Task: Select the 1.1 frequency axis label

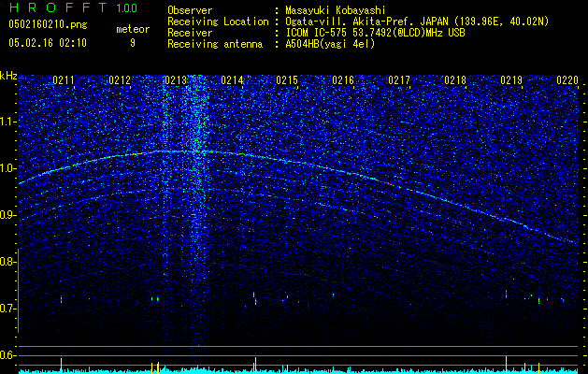Action: tap(8, 122)
